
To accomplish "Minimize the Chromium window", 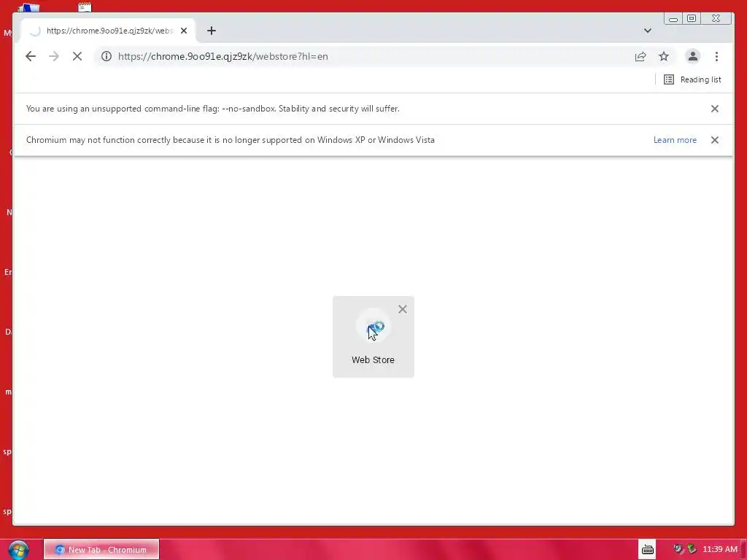I will (673, 18).
